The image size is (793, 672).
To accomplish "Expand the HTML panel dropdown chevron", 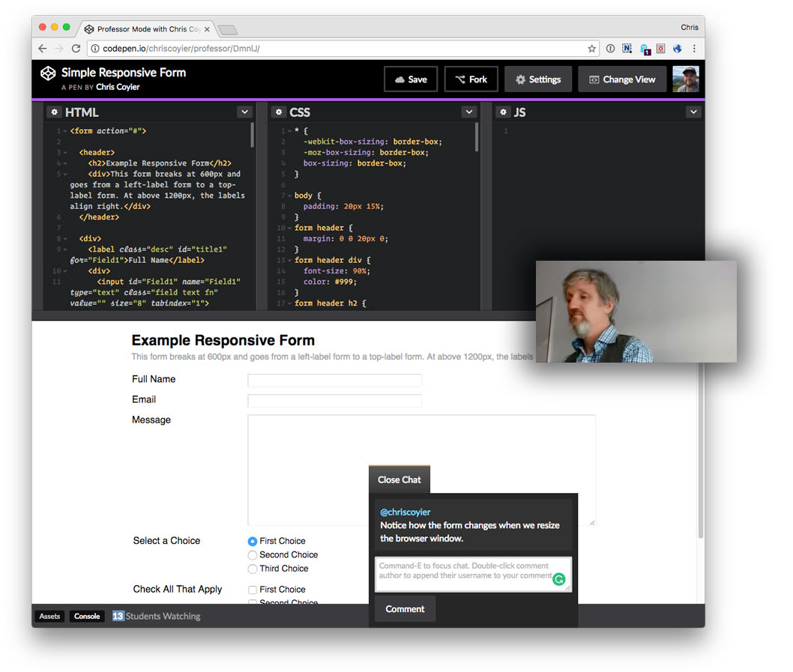I will click(x=244, y=112).
